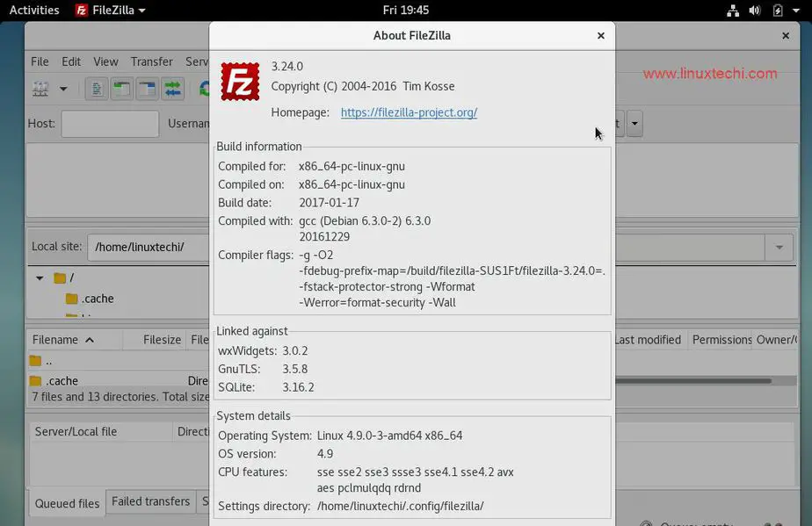
Task: Toggle transfer queue display icon
Action: click(172, 89)
